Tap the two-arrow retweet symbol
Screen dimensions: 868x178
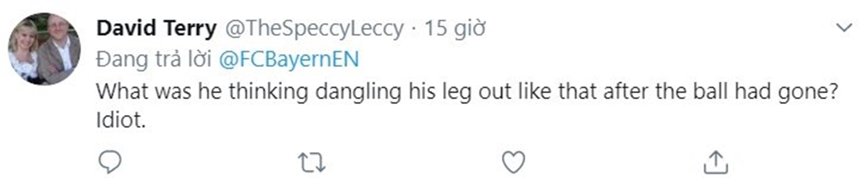click(x=311, y=162)
